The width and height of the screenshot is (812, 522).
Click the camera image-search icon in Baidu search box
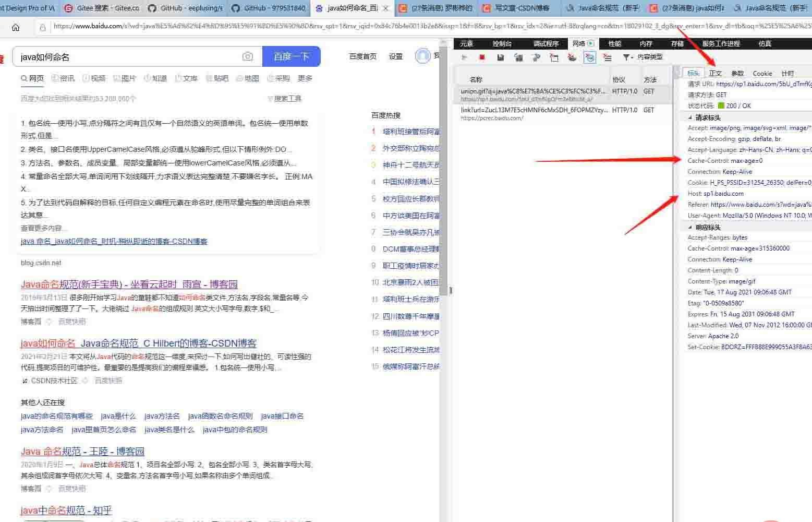pos(248,56)
